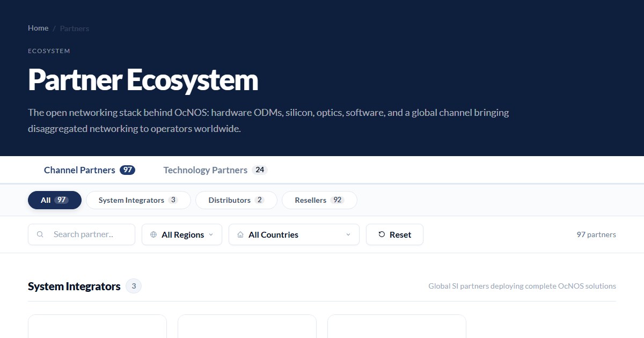Filter by Resellers pill
644x338 pixels.
click(x=319, y=200)
